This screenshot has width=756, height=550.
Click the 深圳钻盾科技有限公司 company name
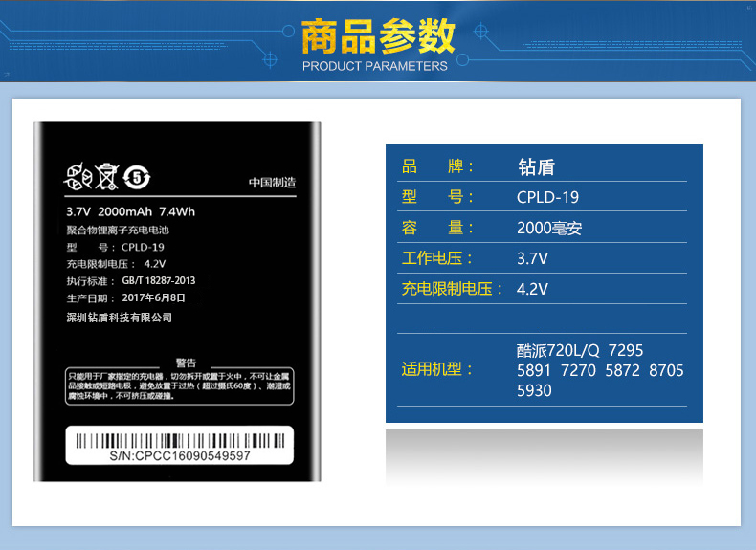(119, 318)
